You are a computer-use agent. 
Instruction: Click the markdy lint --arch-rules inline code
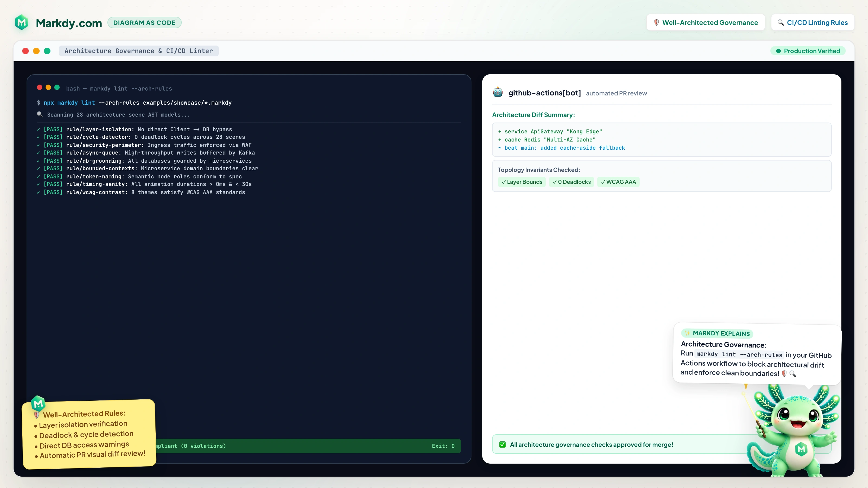click(739, 354)
